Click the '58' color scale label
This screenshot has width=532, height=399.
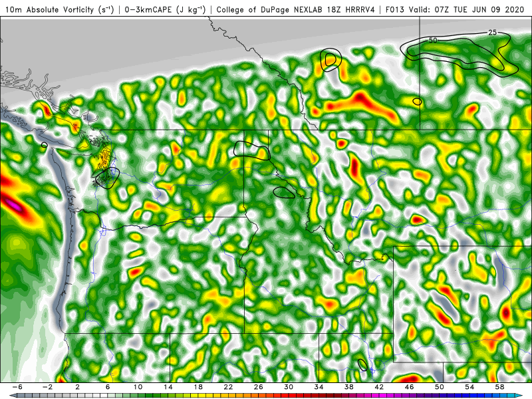[x=499, y=387]
